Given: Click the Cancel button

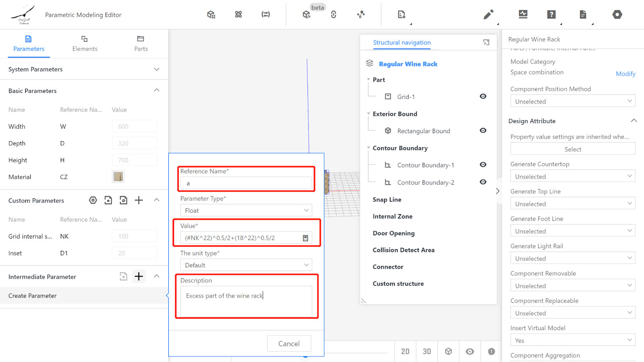Looking at the screenshot, I should click(289, 343).
